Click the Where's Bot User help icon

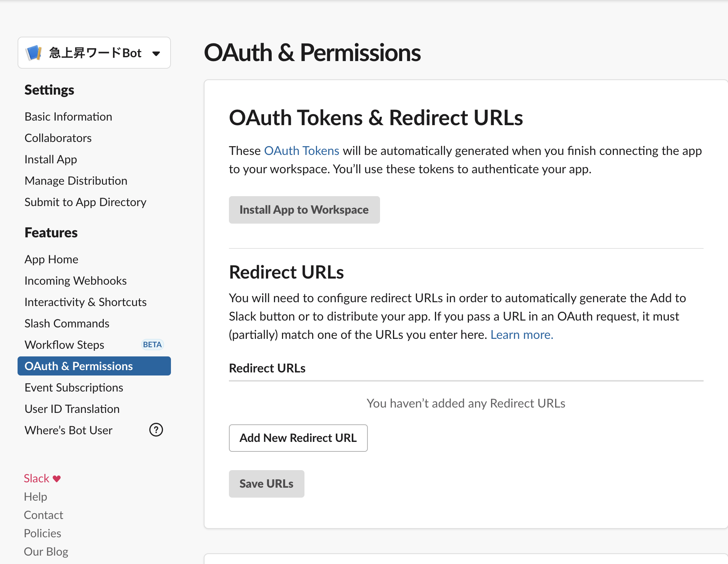(x=156, y=430)
